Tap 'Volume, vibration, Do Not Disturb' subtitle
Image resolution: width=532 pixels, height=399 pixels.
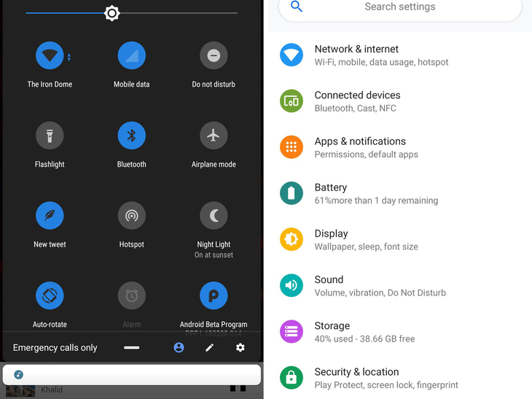[380, 293]
